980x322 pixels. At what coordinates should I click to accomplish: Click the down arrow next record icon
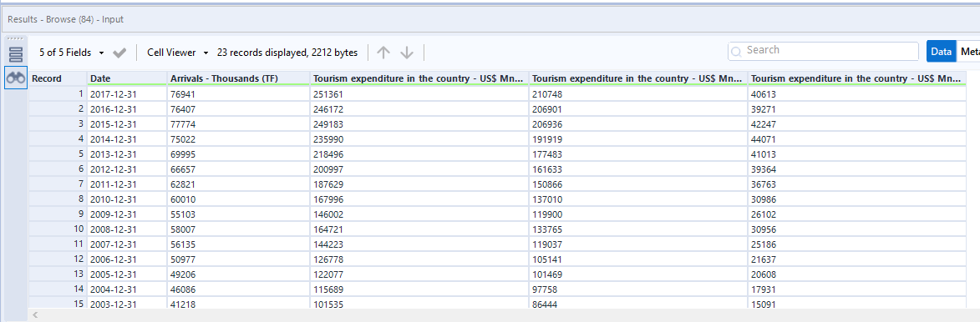pyautogui.click(x=407, y=53)
